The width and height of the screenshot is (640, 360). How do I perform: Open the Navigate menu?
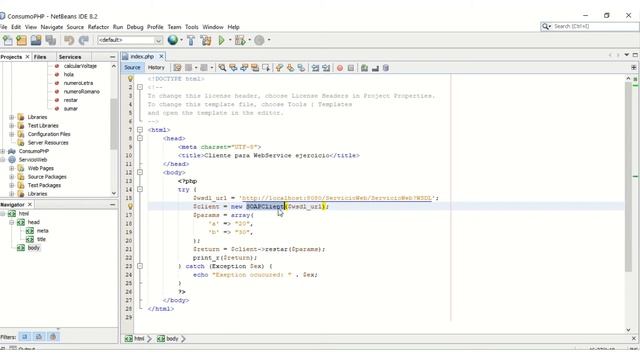pos(52,27)
